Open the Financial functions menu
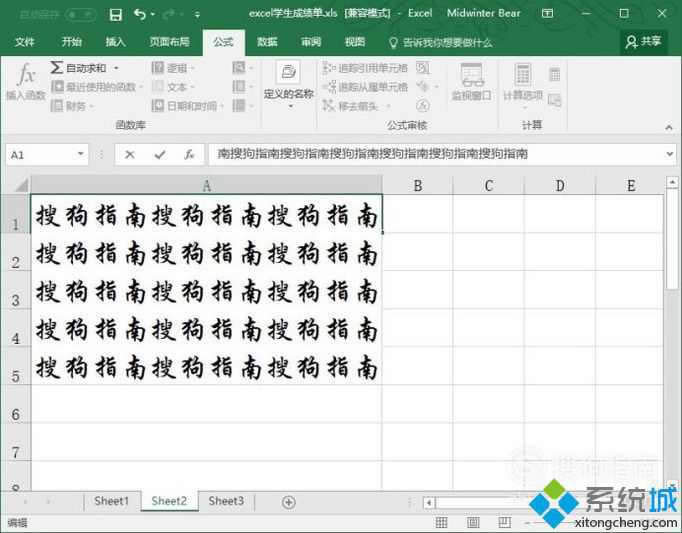 pyautogui.click(x=73, y=105)
